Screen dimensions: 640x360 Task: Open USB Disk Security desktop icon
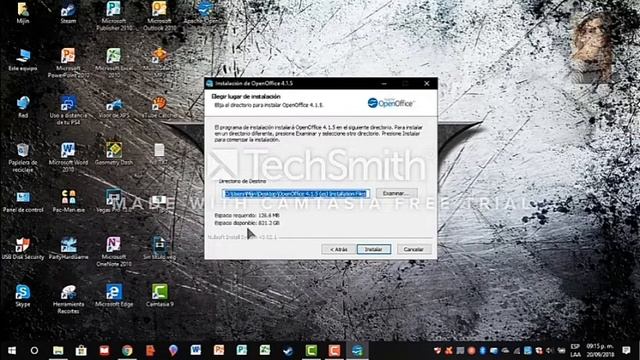coord(23,248)
